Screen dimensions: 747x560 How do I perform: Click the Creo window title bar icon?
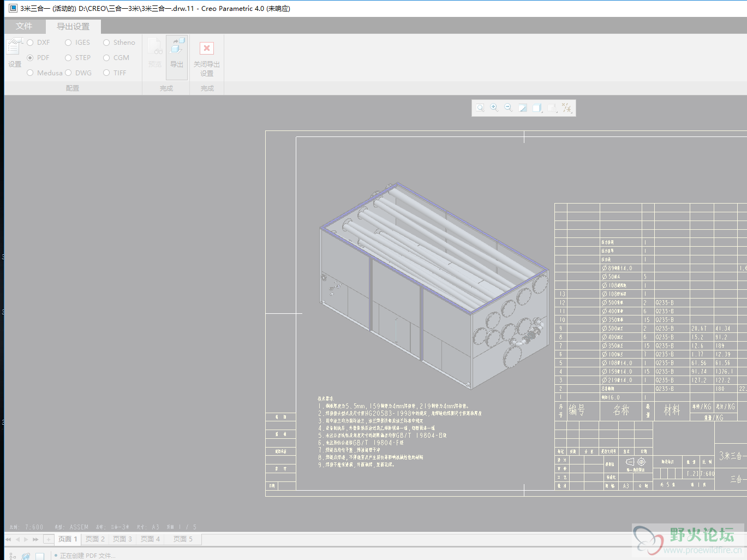tap(13, 8)
